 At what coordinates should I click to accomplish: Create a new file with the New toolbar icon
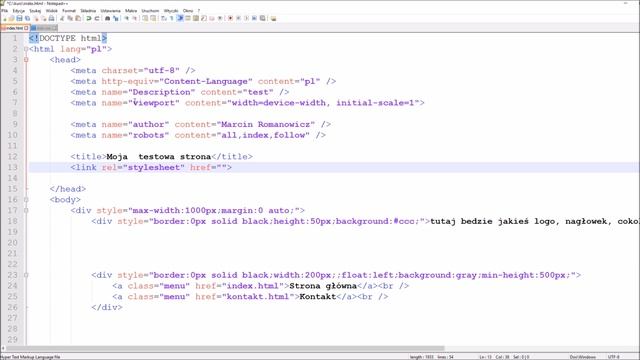[x=4, y=18]
